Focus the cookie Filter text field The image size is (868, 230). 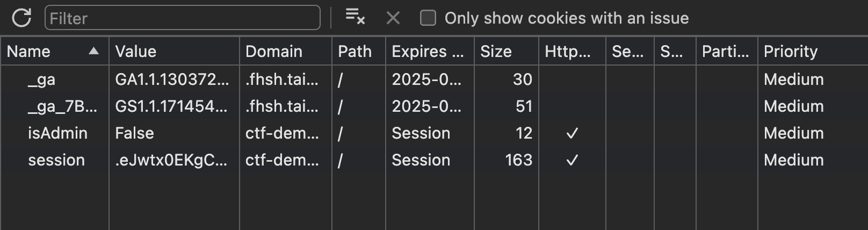point(183,18)
